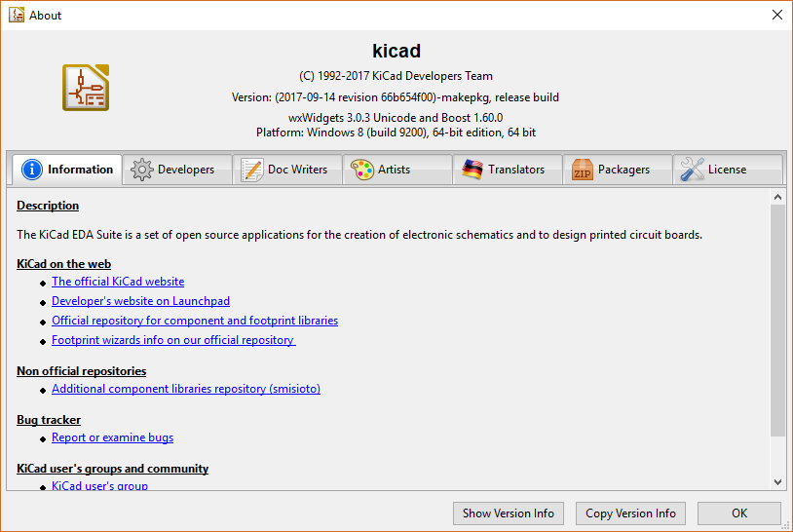Click the scrollbar down arrow
The width and height of the screenshot is (793, 532).
(x=777, y=482)
